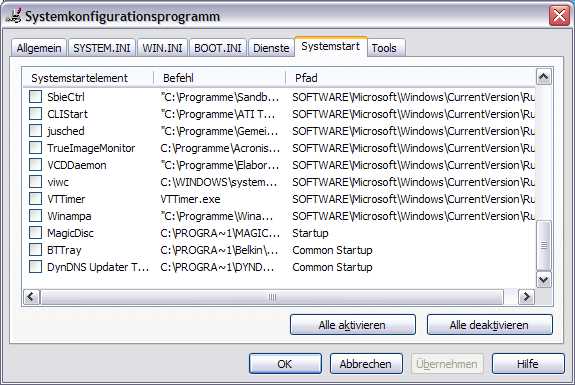Click the Alle aktivieren button
This screenshot has height=385, width=575.
coord(352,325)
